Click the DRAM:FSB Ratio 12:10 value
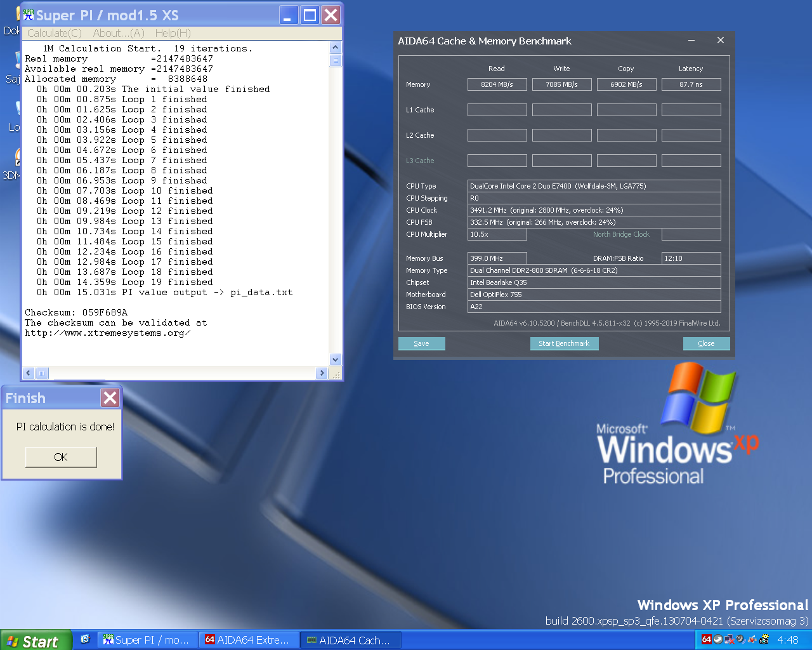The height and width of the screenshot is (650, 812). click(x=691, y=258)
